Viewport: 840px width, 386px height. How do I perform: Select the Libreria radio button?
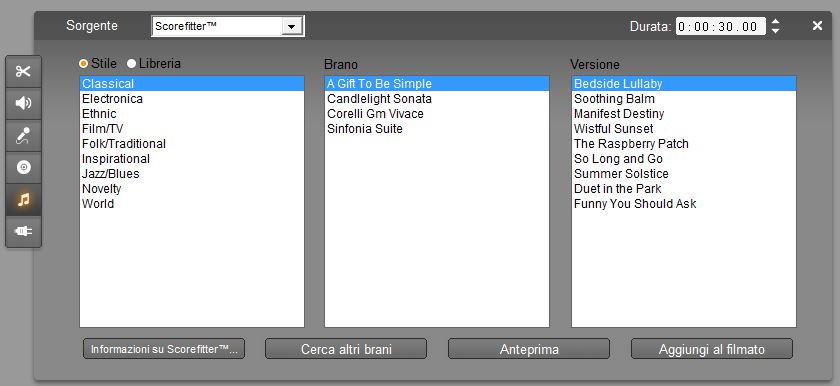click(131, 64)
